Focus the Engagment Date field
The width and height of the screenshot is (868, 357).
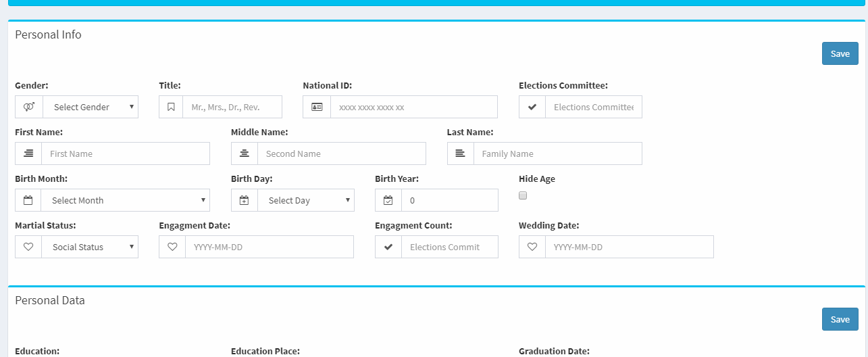270,247
